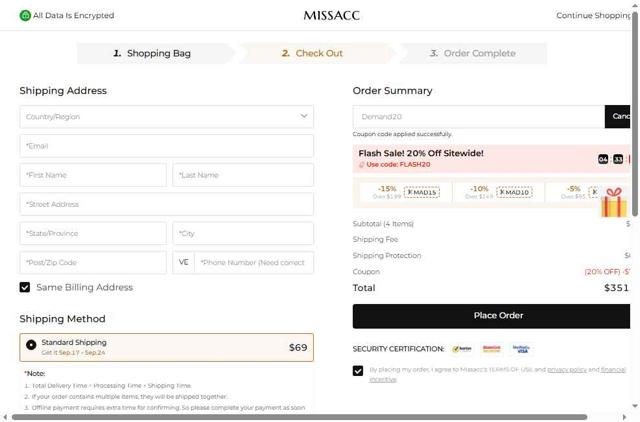Viewport: 640px width, 422px height.
Task: Click the Verified by Visa badge
Action: [521, 349]
